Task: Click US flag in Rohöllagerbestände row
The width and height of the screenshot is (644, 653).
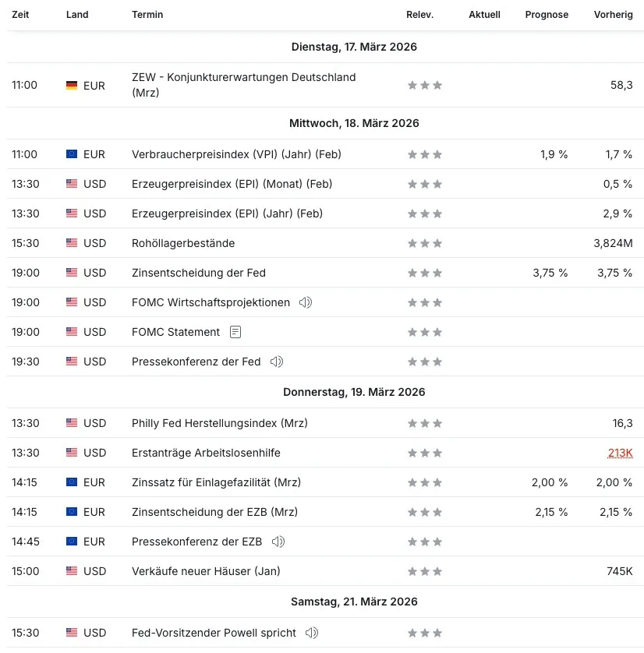Action: point(72,243)
